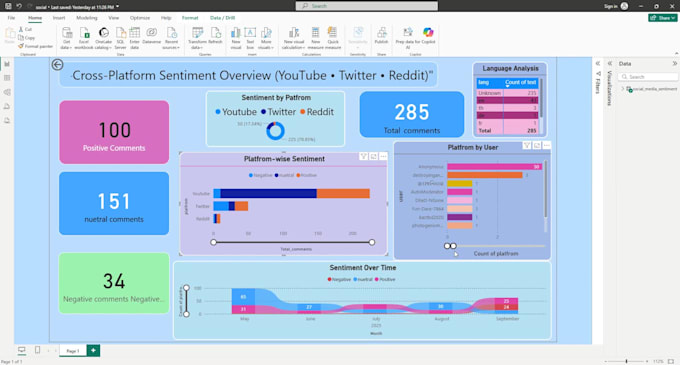The width and height of the screenshot is (680, 365).
Task: Open the Optimize ribbon tab
Action: [140, 18]
